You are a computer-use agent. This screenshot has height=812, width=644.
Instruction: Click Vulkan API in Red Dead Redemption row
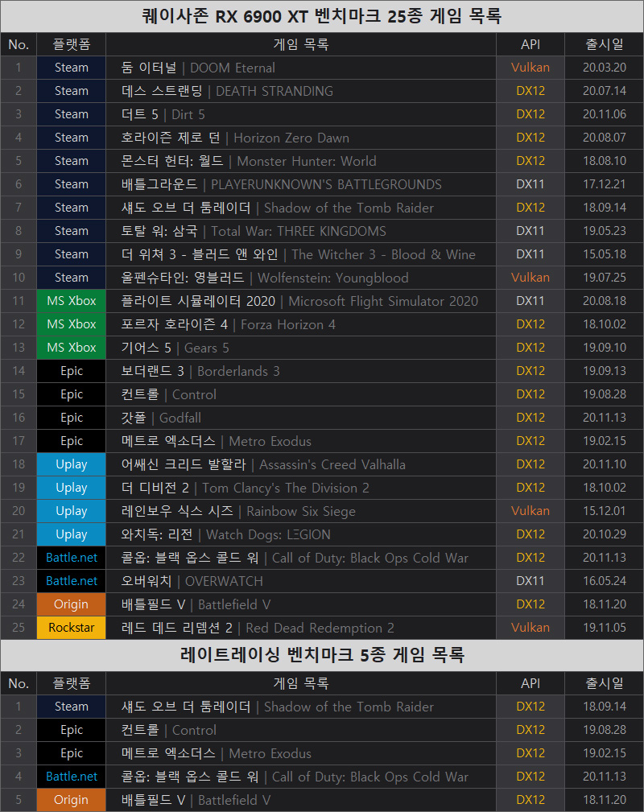tap(530, 627)
